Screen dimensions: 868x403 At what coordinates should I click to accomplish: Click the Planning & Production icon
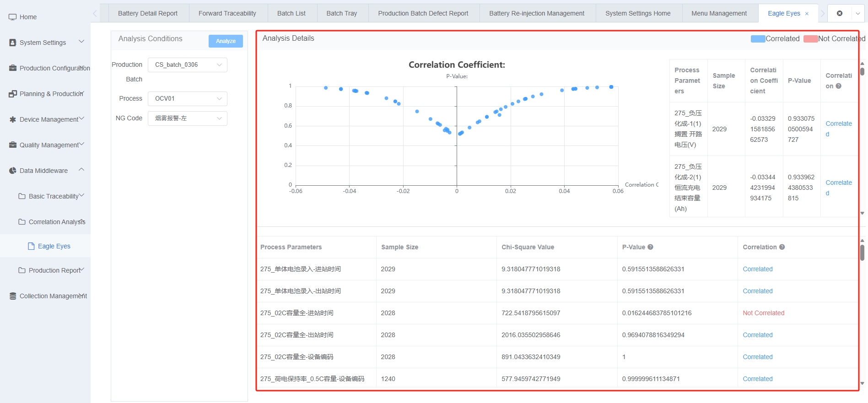pos(13,94)
